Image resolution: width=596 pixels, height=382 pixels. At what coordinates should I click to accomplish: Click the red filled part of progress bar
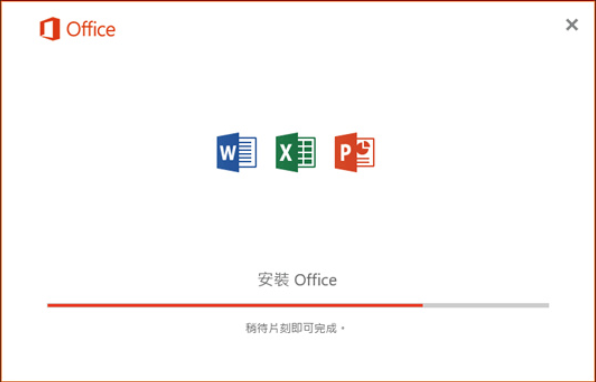click(x=235, y=305)
